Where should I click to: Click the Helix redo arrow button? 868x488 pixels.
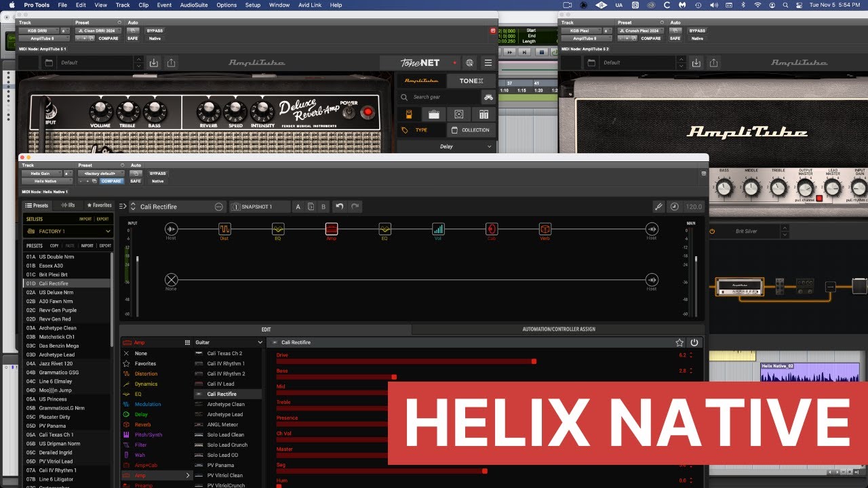pyautogui.click(x=355, y=207)
